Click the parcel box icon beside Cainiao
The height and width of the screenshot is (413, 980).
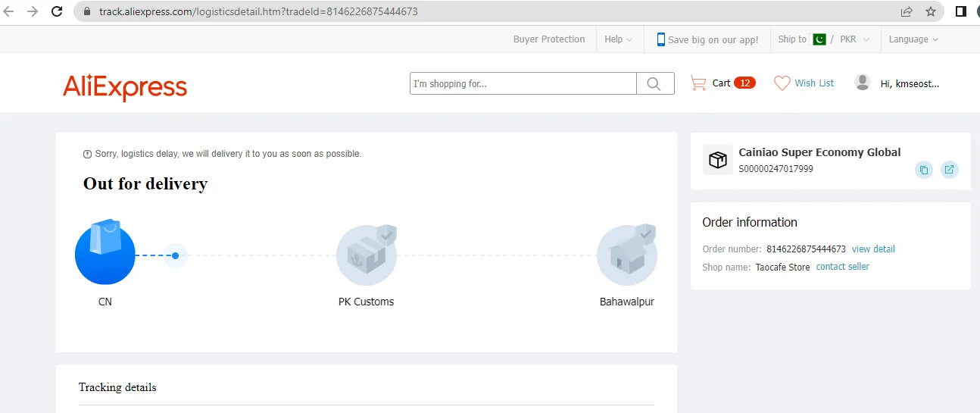(x=717, y=160)
